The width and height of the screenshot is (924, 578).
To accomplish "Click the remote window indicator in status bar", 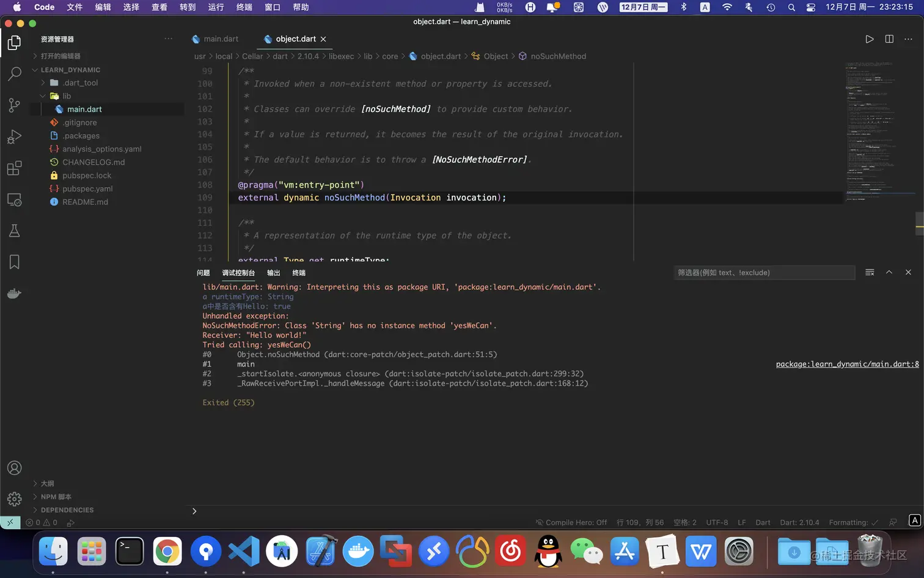I will click(10, 522).
